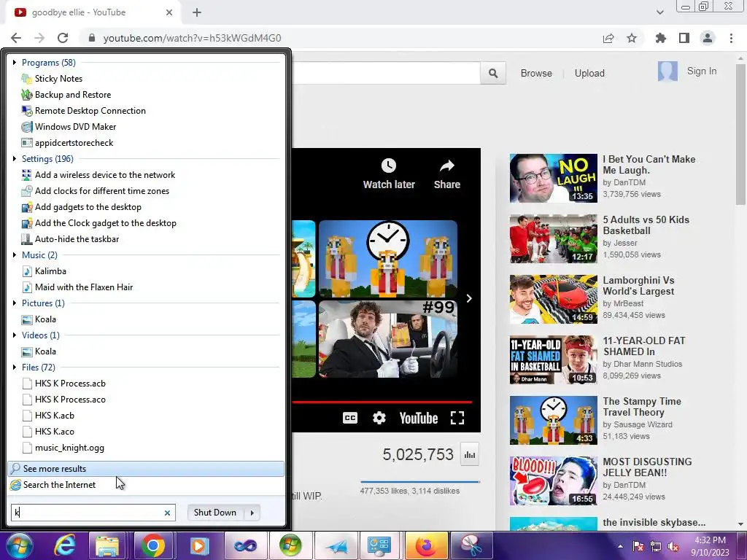
Task: Expand the Pictures (1) group
Action: 15,303
